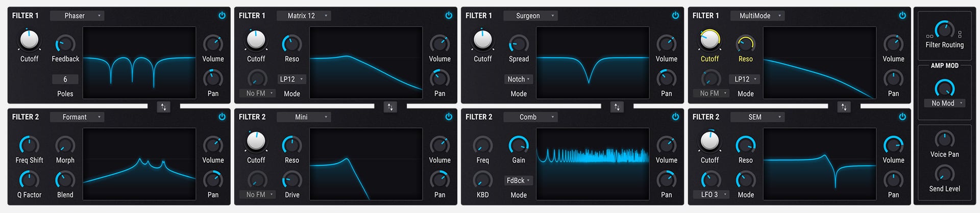The image size is (980, 213).
Task: Click the Comb KBD knob
Action: (x=482, y=179)
